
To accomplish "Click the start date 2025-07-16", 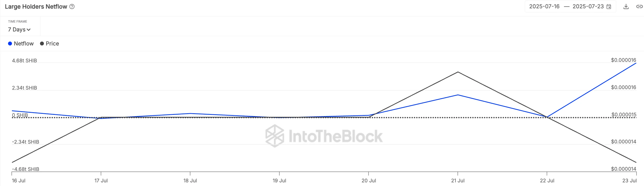I will [x=544, y=6].
